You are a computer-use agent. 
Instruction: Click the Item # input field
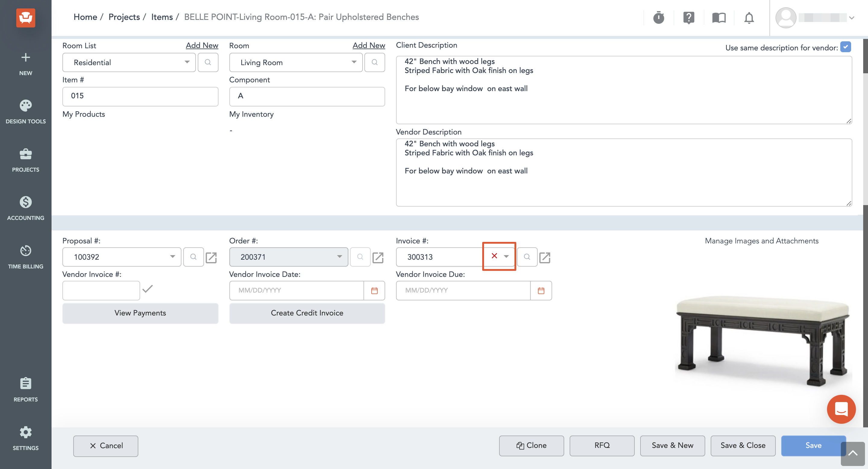pyautogui.click(x=140, y=97)
